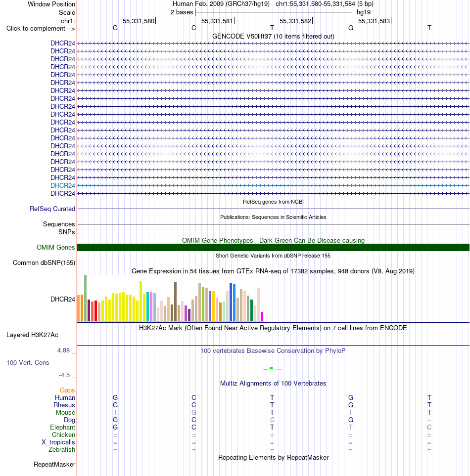This screenshot has height=476, width=470.
Task: Open the 'OMIM Gene Phenotypes' green track title
Action: pyautogui.click(x=273, y=240)
